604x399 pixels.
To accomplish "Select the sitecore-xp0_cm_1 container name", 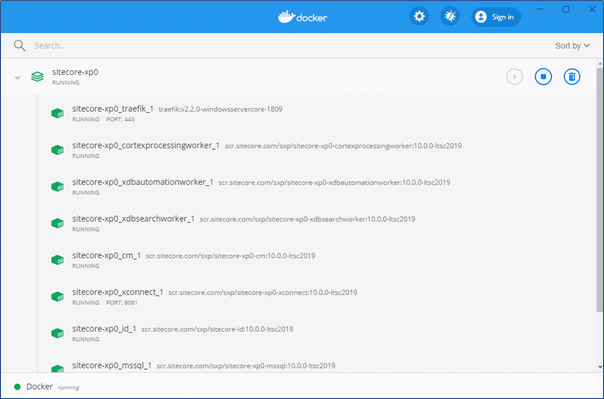I will pos(106,255).
